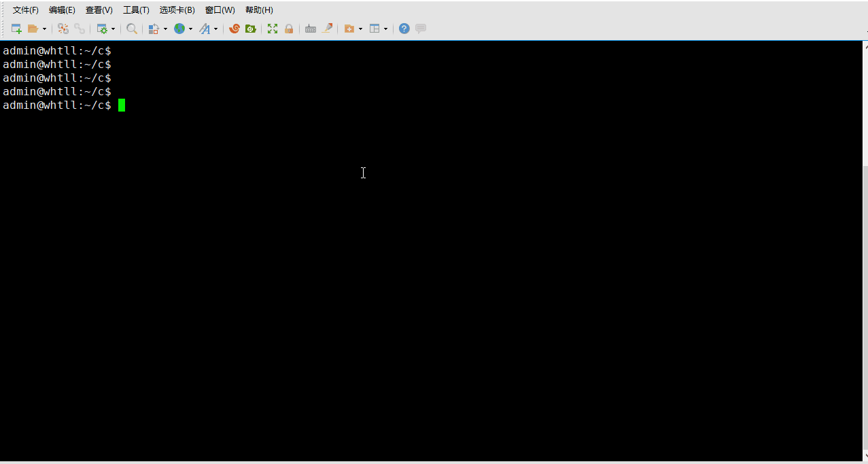Click the speech bubble feedback icon
This screenshot has width=868, height=464.
tap(421, 29)
